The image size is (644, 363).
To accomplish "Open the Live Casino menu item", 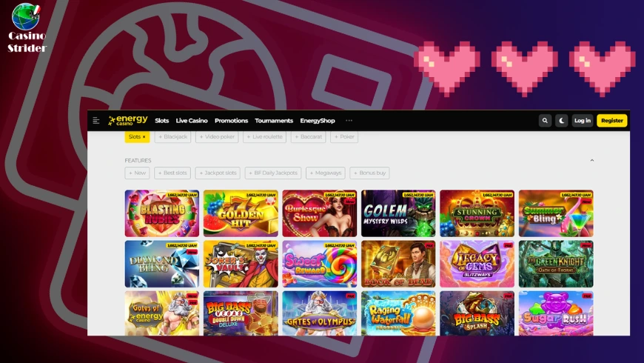I will point(192,121).
